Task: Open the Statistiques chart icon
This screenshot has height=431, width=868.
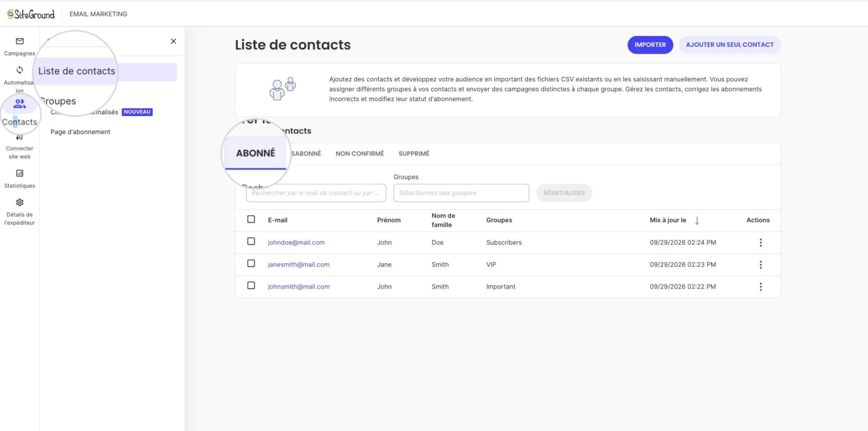Action: click(20, 173)
